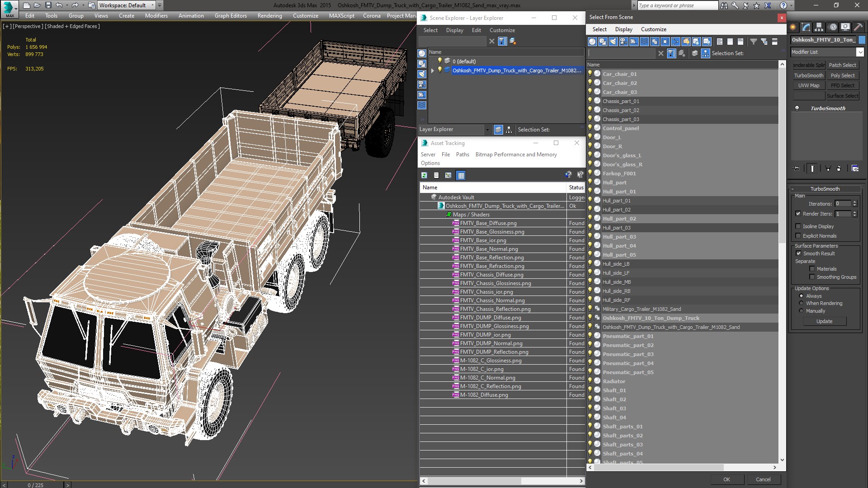The width and height of the screenshot is (868, 488).
Task: Open Display menu in Select From Scene
Action: [623, 29]
